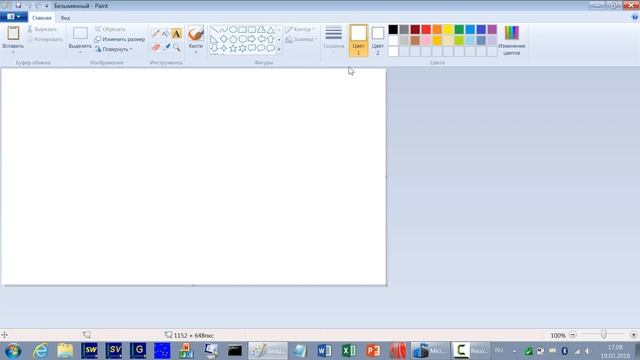This screenshot has width=640, height=360.
Task: Pick the purple color swatch
Action: [492, 29]
